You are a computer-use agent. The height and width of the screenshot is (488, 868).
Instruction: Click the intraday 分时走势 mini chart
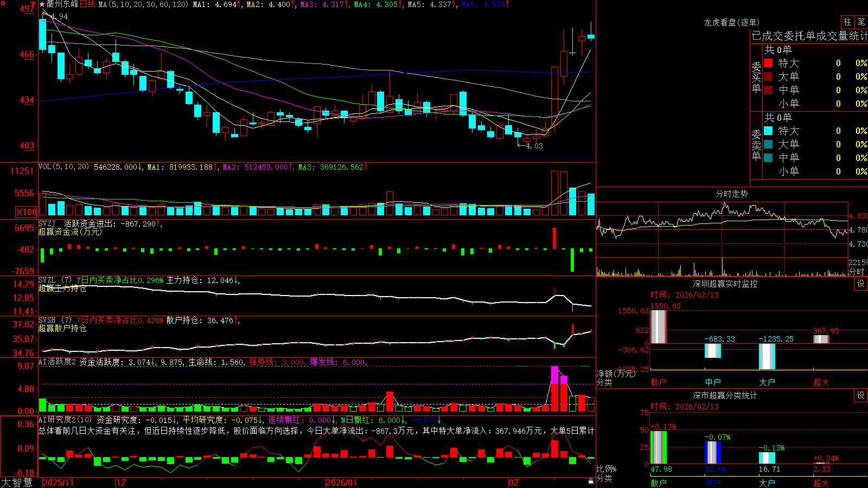tap(722, 239)
